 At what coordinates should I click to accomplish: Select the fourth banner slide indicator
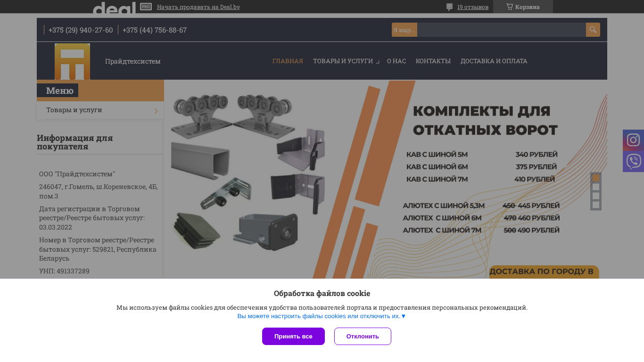tap(596, 205)
